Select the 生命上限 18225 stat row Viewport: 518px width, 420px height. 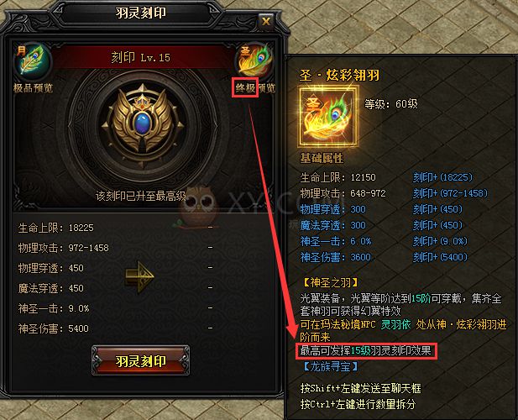click(116, 228)
